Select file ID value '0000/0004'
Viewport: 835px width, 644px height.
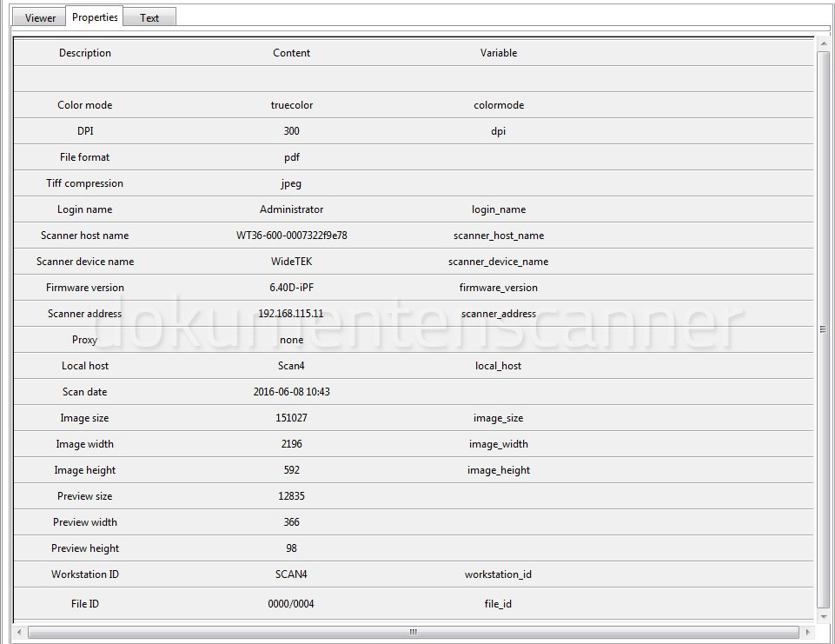pos(291,604)
